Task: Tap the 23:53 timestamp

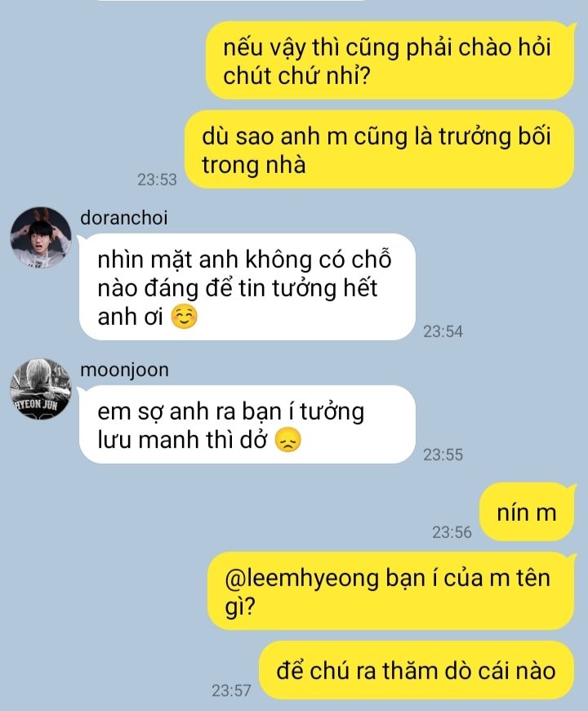Action: click(157, 180)
